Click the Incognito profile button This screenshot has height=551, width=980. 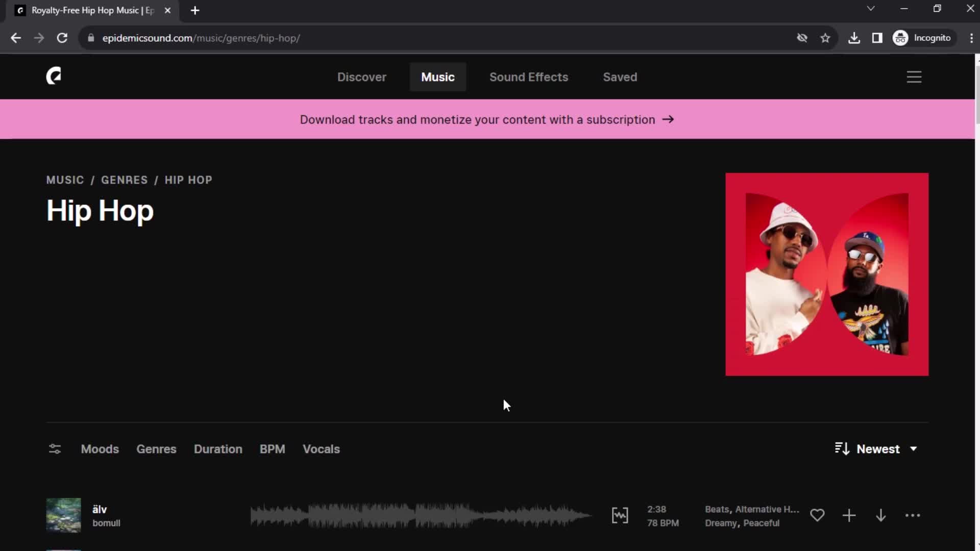point(923,38)
